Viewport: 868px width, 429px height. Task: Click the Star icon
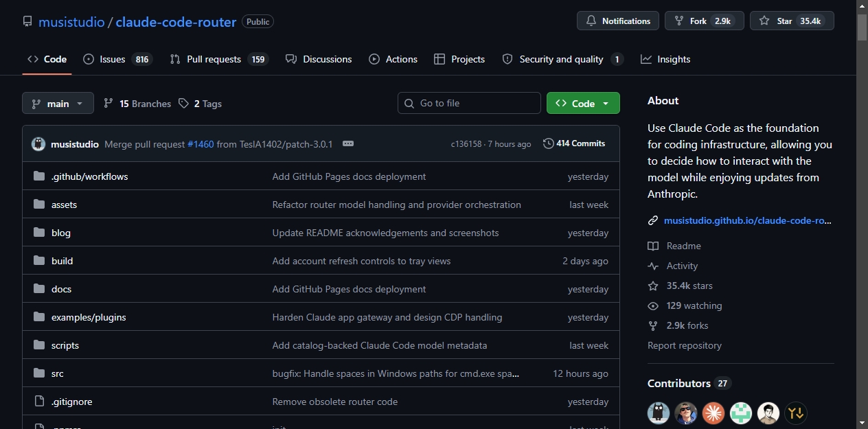(764, 21)
